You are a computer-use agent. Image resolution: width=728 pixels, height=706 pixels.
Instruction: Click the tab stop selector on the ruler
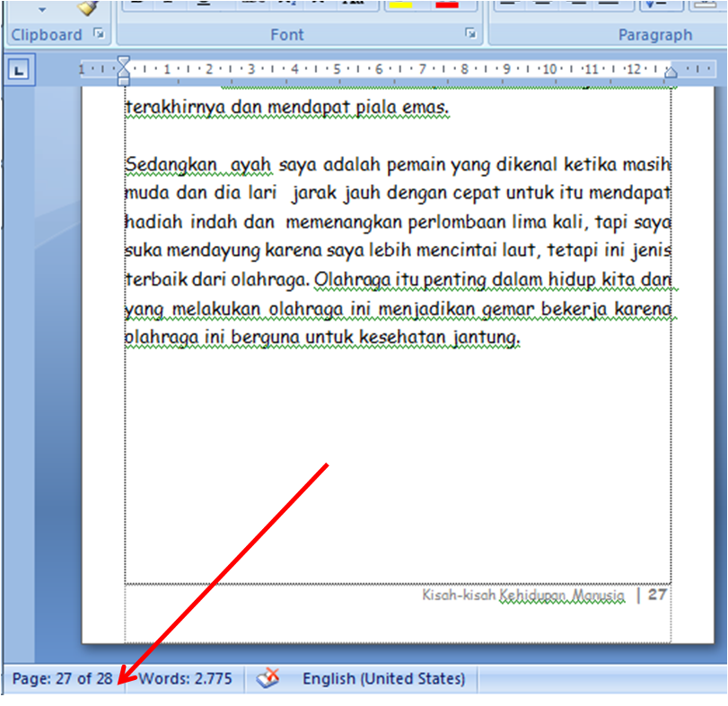click(17, 69)
